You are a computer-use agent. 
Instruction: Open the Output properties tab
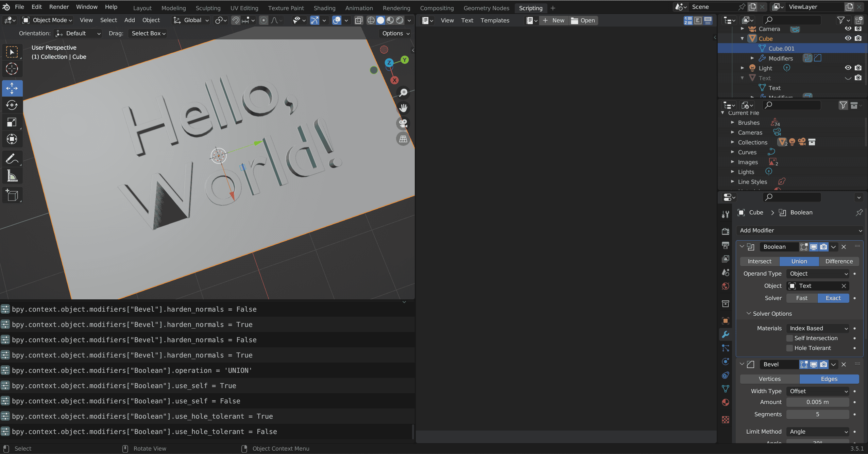point(726,245)
